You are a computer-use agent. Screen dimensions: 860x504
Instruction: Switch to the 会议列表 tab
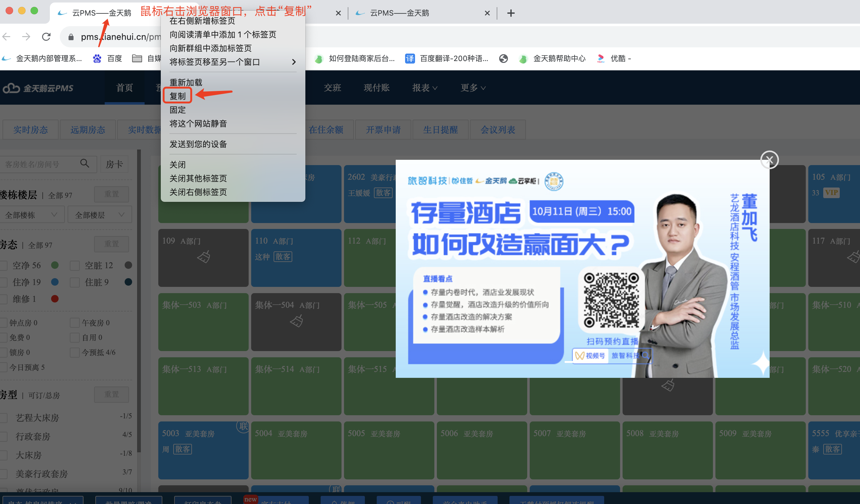click(x=498, y=130)
